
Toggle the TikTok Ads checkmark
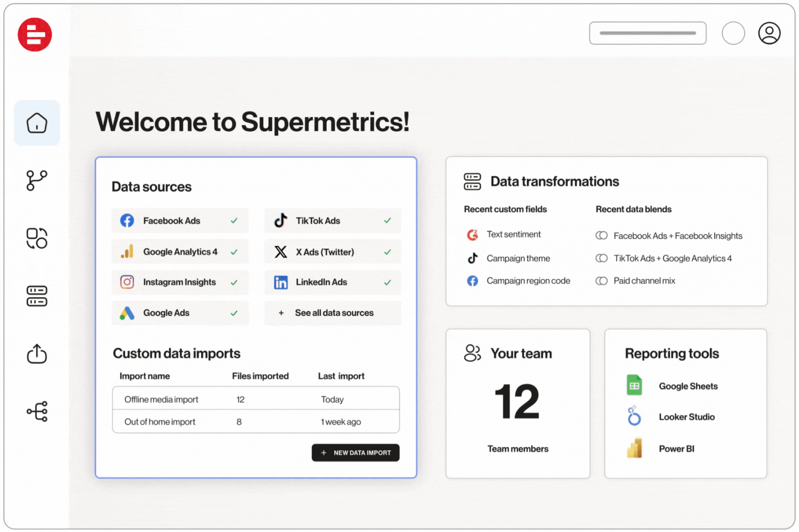pos(387,221)
